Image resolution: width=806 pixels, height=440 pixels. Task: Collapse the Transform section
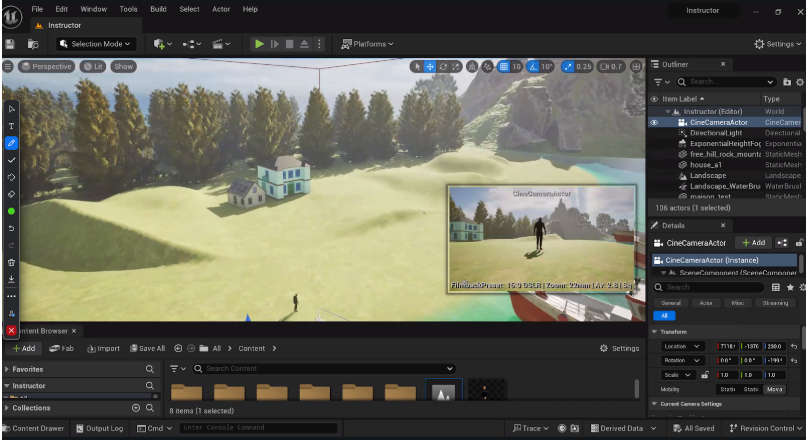[x=655, y=332]
